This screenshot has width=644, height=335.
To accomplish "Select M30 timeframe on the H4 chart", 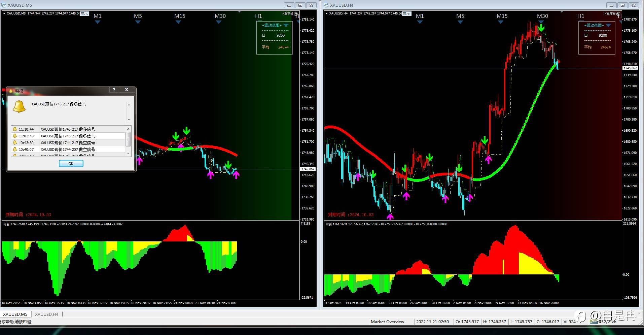I will pos(542,16).
